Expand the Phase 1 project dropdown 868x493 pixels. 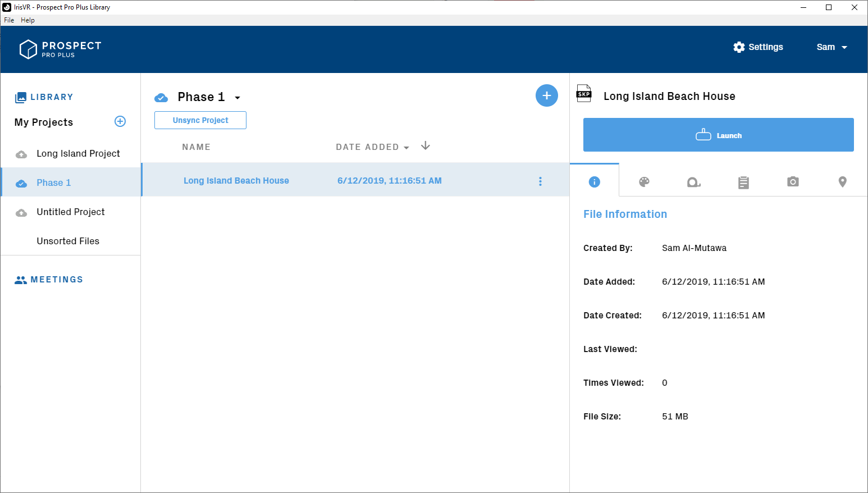point(237,98)
